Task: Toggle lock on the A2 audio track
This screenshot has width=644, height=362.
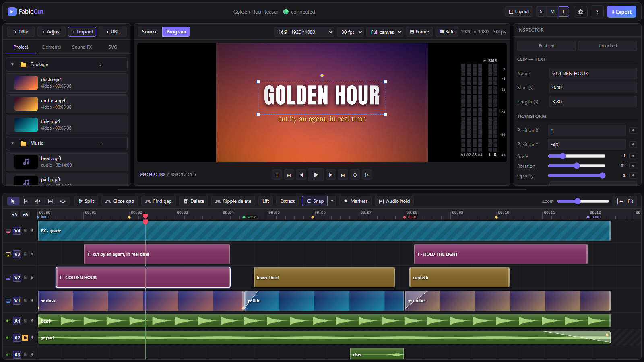Action: pos(25,338)
